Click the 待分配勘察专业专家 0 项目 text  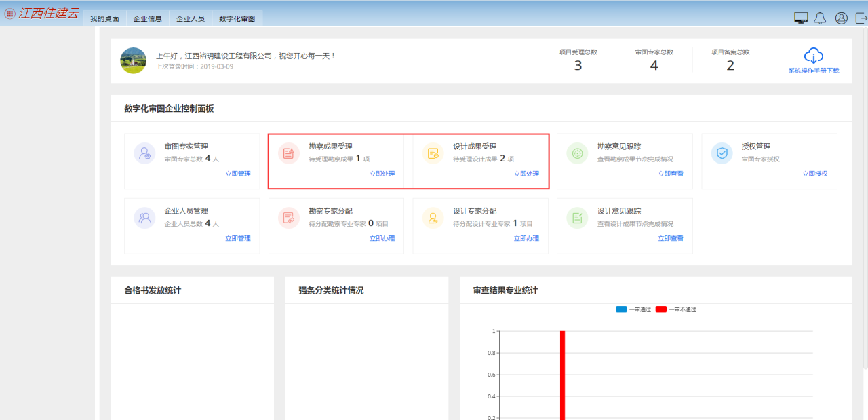click(349, 223)
